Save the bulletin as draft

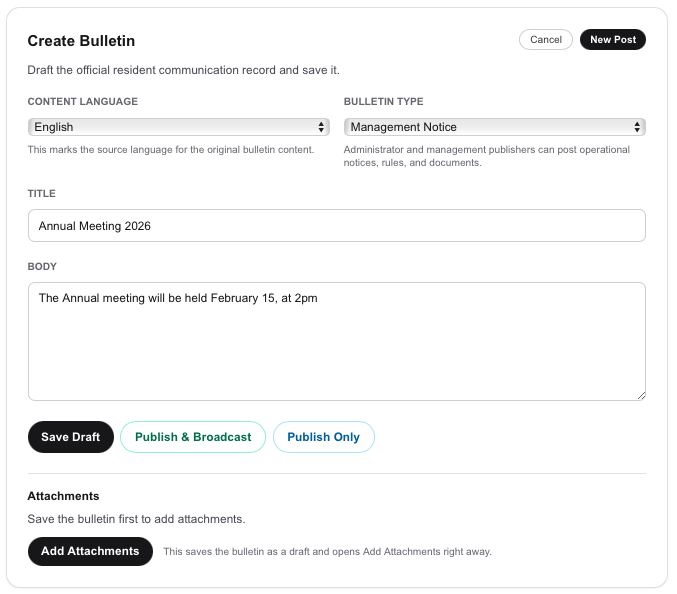coord(71,437)
